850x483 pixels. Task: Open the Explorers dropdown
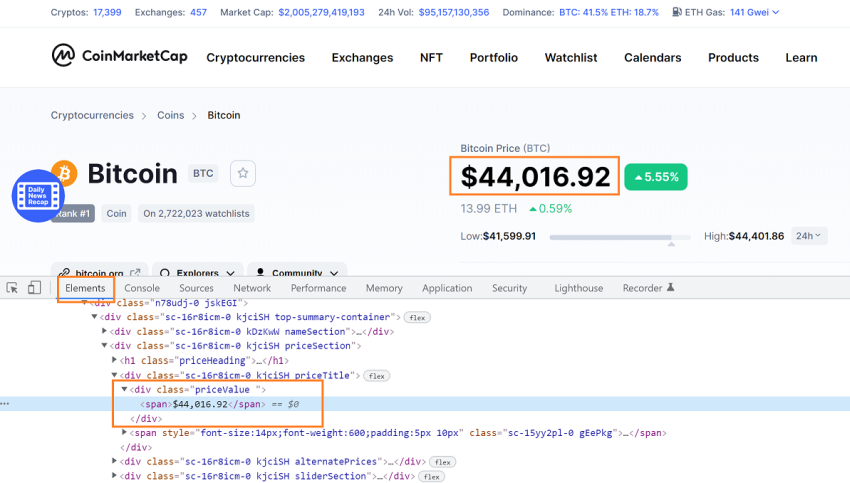(198, 272)
